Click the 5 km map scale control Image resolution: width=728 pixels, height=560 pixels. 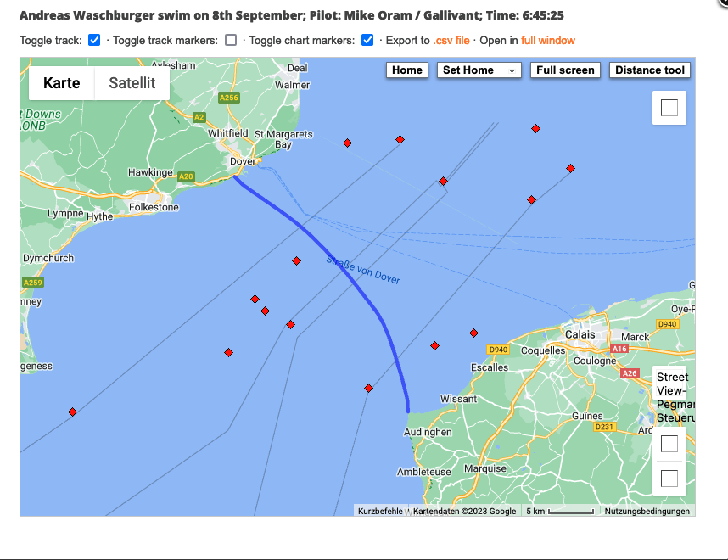click(x=559, y=511)
